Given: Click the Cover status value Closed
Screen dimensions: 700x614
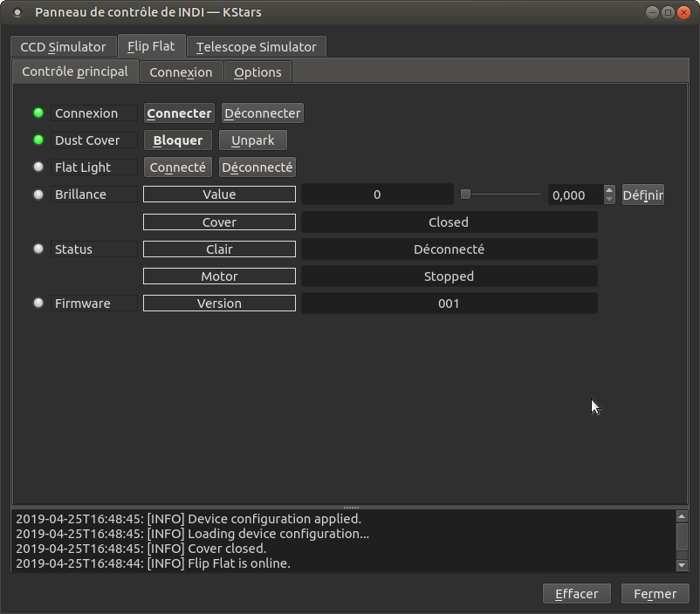Looking at the screenshot, I should point(450,222).
